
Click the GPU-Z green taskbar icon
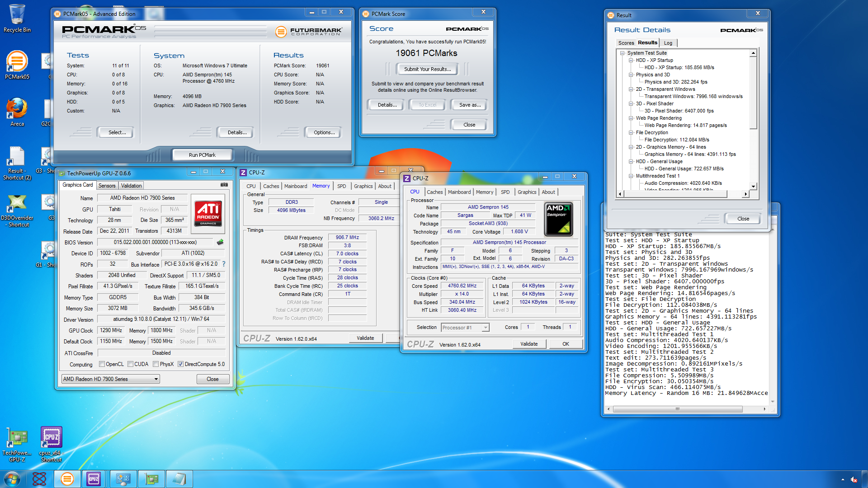[x=151, y=479]
